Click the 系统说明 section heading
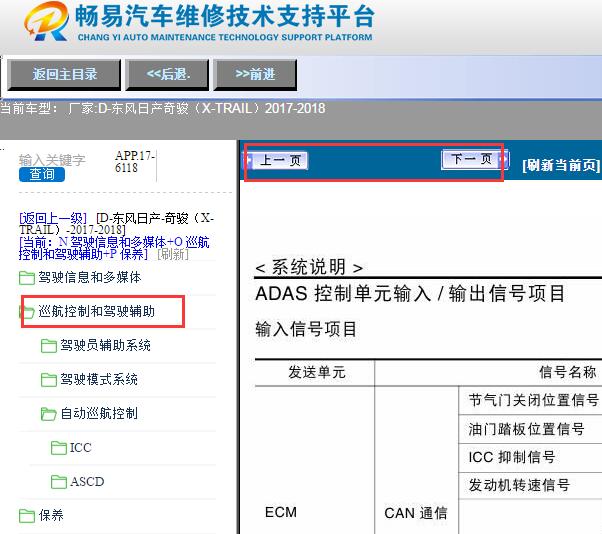Screen dimensions: 602x534 [x=309, y=267]
